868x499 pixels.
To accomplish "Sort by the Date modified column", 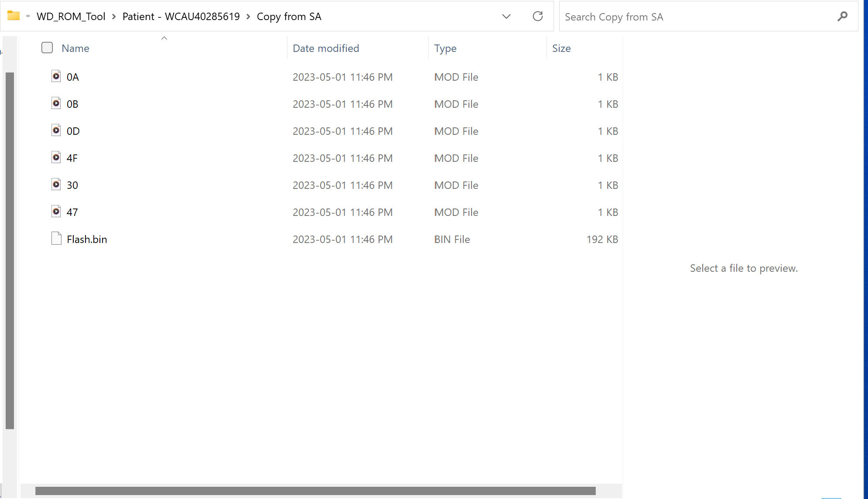I will point(326,48).
